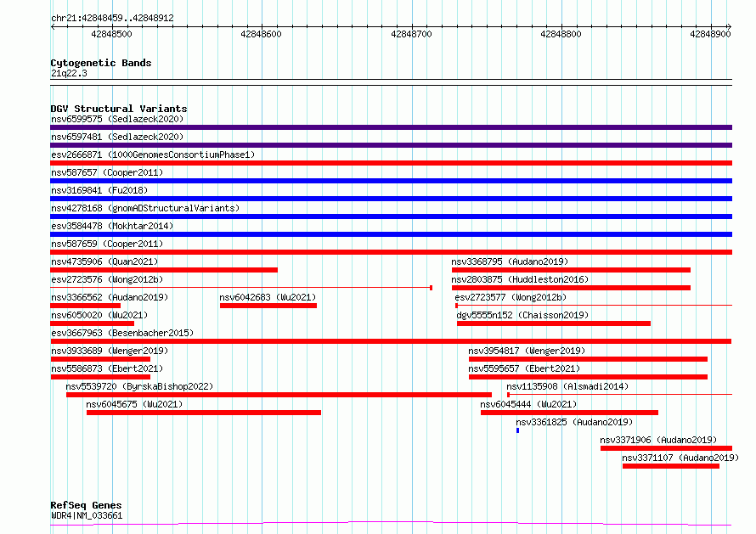This screenshot has width=756, height=534.
Task: Select esv2723576 (Wong2012b) label
Action: [x=107, y=279]
